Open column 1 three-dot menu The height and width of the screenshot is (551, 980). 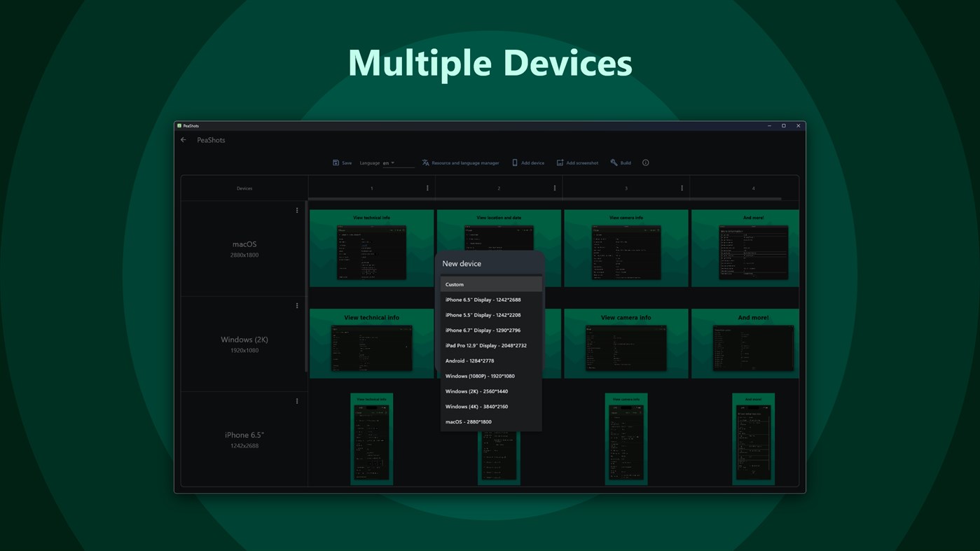(427, 188)
